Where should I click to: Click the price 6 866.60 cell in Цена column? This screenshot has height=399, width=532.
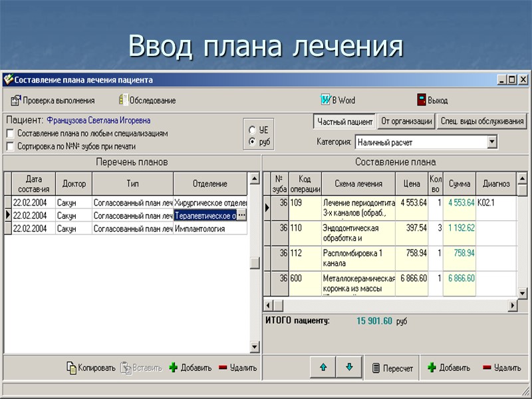tap(412, 284)
